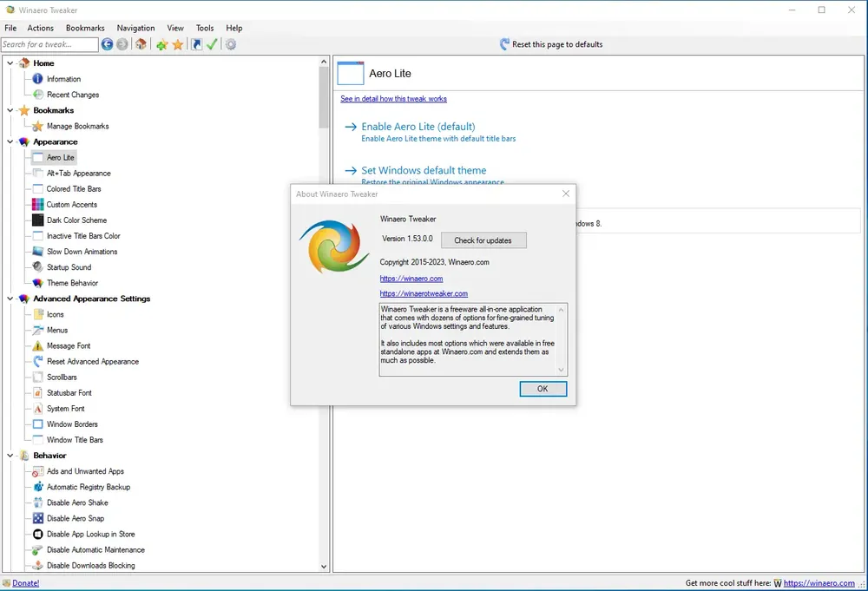868x591 pixels.
Task: Select Disable Aero Shake tree item
Action: point(77,502)
